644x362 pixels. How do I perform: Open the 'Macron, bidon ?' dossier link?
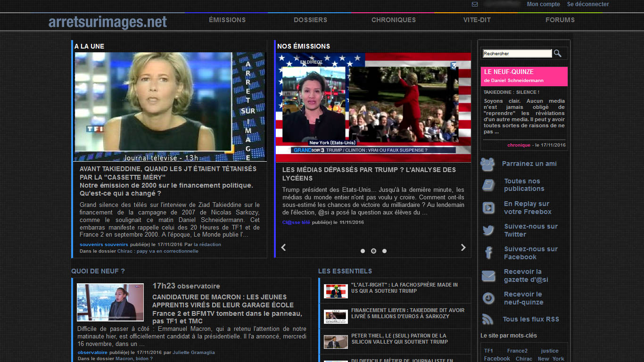tap(134, 359)
